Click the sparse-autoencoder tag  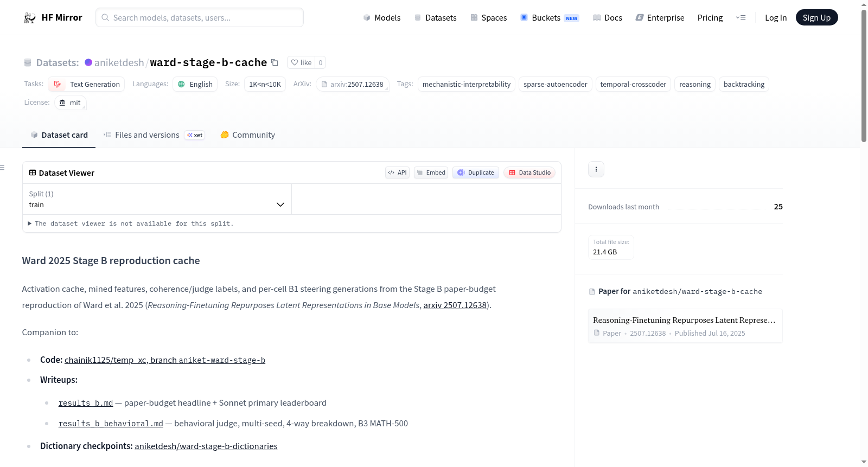click(556, 84)
